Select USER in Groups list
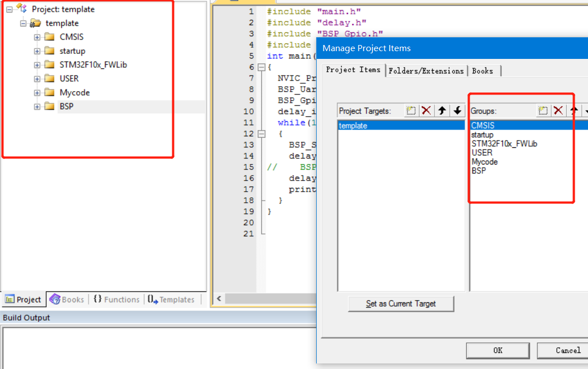Viewport: 588px width, 369px height. pyautogui.click(x=482, y=153)
